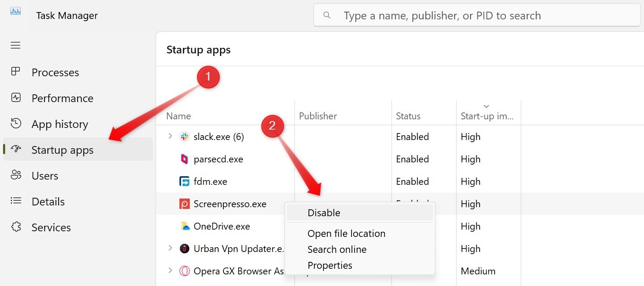Click the fdm.exe app icon
Image resolution: width=644 pixels, height=286 pixels.
pyautogui.click(x=185, y=182)
